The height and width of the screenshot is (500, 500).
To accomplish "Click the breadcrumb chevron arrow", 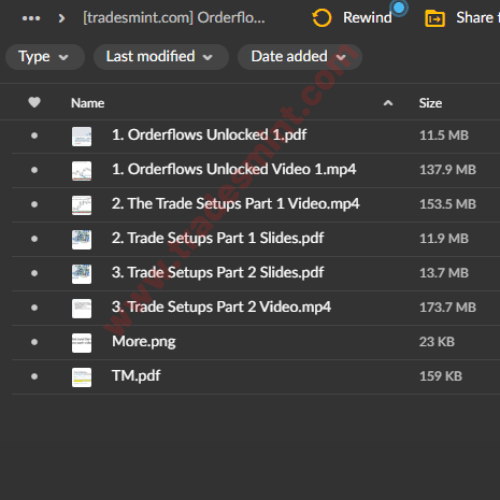I will click(61, 18).
